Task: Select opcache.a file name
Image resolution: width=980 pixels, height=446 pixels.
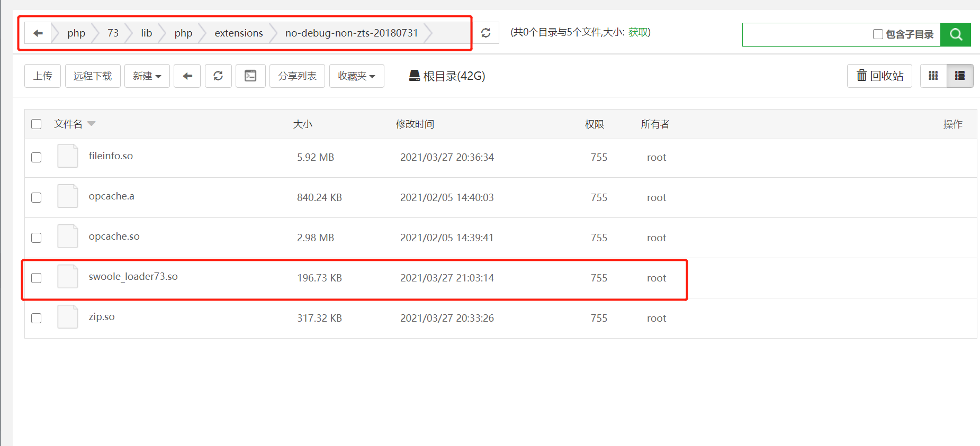Action: coord(112,196)
